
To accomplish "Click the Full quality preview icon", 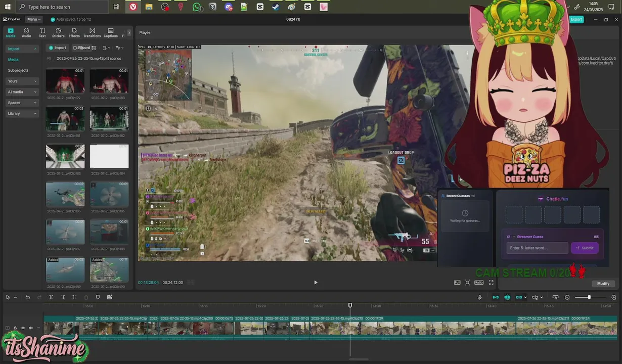I will (x=457, y=283).
